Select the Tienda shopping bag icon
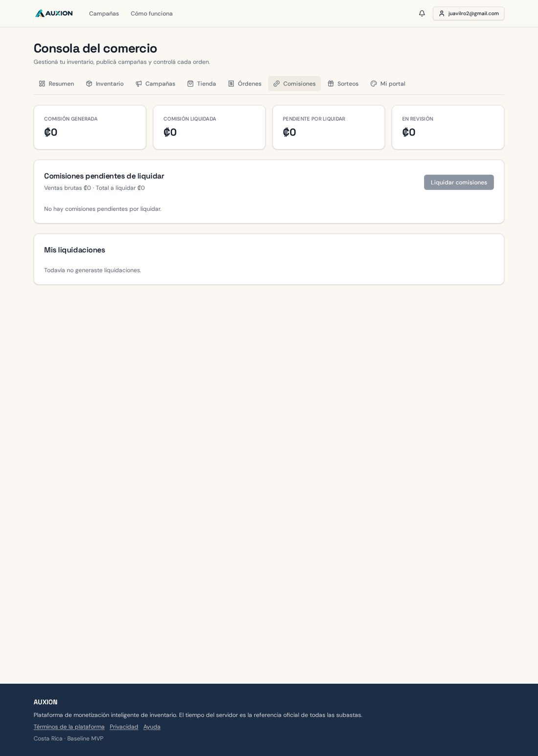 coord(190,84)
